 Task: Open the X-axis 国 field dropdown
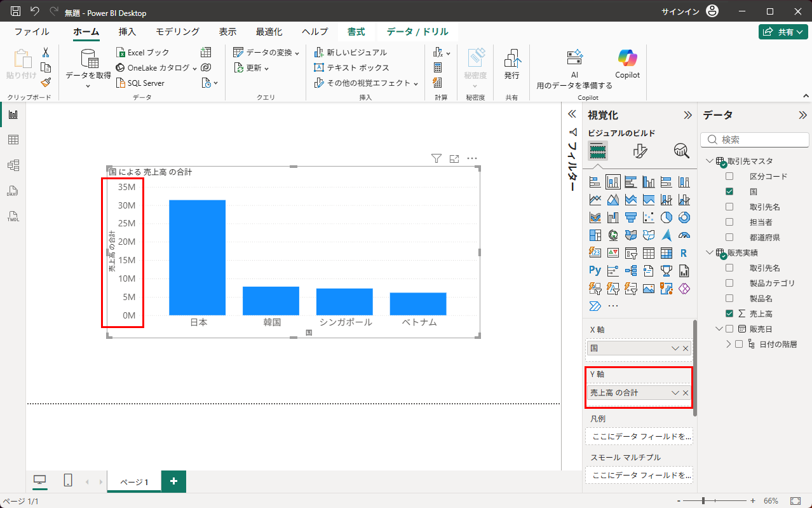point(675,348)
